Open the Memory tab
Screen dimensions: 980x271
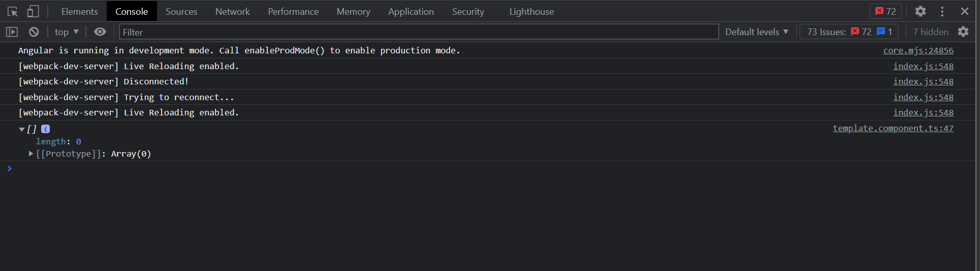[x=353, y=11]
